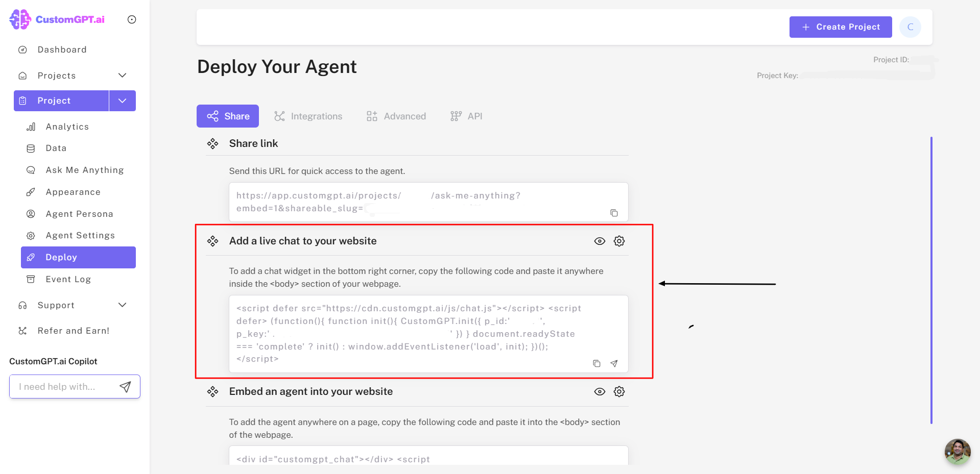Select the Project button in the sidebar
980x474 pixels.
click(61, 101)
